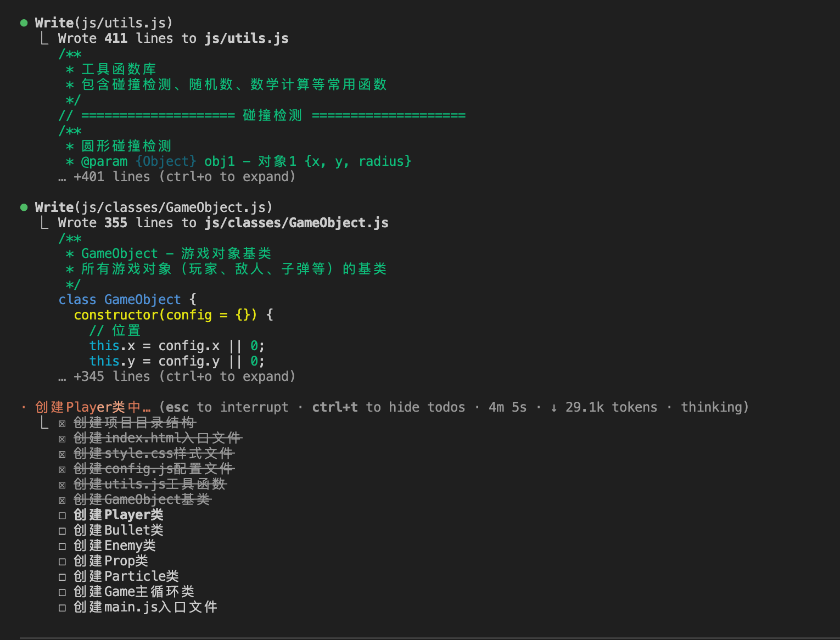Viewport: 840px width, 640px height.
Task: Click the '4m 5s' elapsed time
Action: pyautogui.click(x=508, y=407)
